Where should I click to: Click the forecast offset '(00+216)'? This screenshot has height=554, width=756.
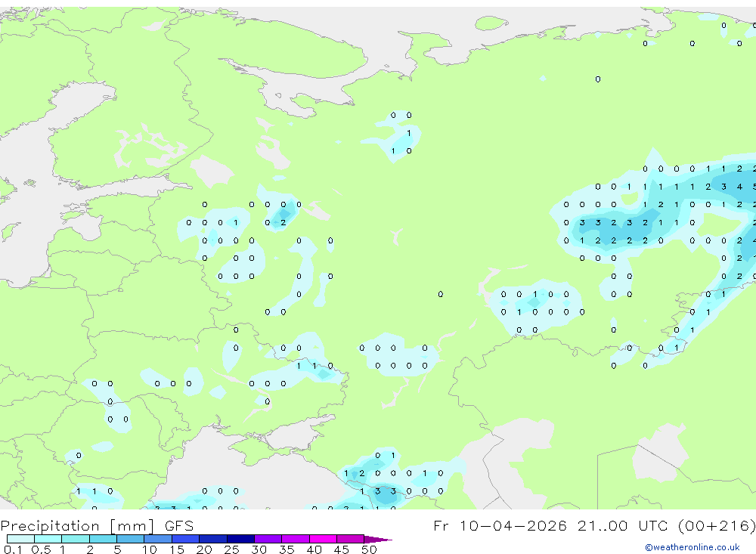pyautogui.click(x=717, y=525)
